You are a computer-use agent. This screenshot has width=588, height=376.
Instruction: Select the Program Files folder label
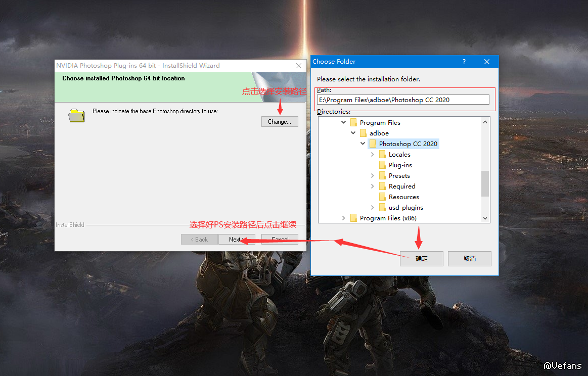pyautogui.click(x=380, y=123)
